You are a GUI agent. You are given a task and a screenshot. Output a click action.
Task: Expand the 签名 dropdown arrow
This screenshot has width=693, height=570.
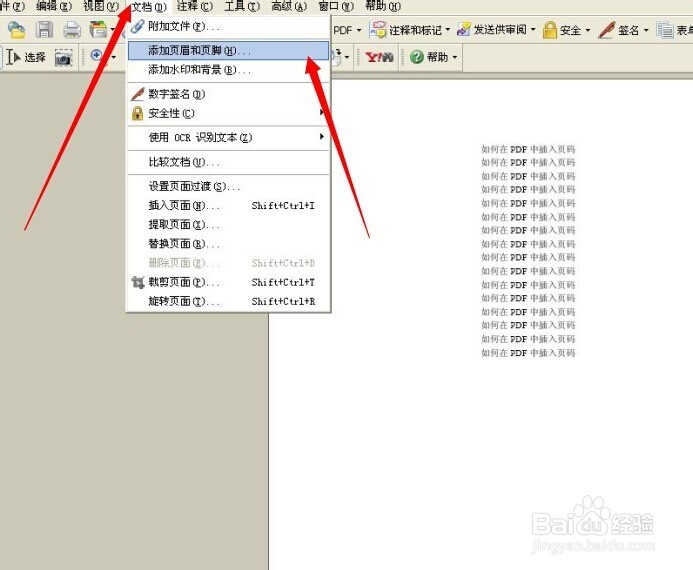coord(646,30)
